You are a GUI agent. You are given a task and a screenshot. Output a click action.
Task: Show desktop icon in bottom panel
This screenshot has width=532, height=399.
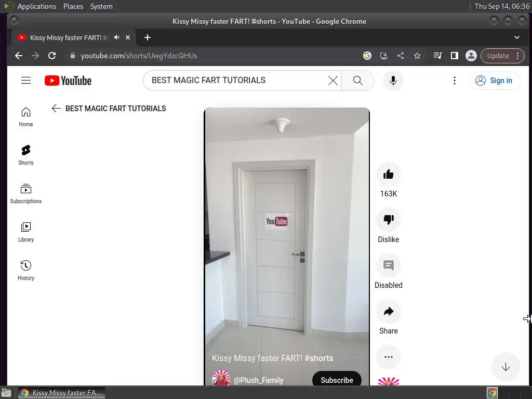(6, 393)
